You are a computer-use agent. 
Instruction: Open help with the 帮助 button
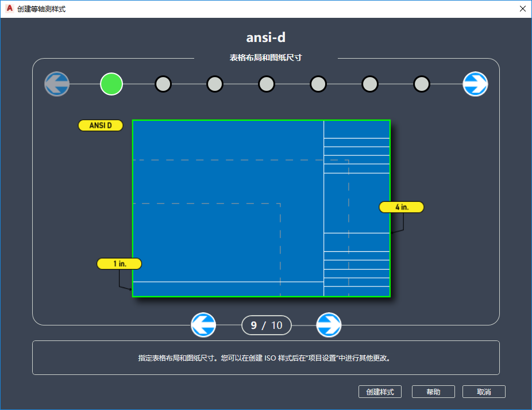[x=433, y=392]
